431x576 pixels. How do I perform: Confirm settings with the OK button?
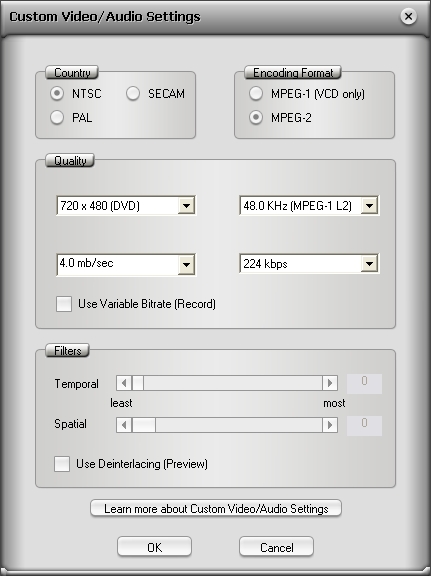[x=154, y=547]
